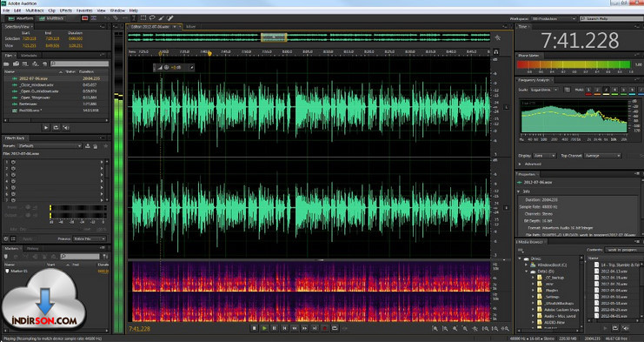Switch to the Metadata tab
644x342 pixels.
[29, 56]
